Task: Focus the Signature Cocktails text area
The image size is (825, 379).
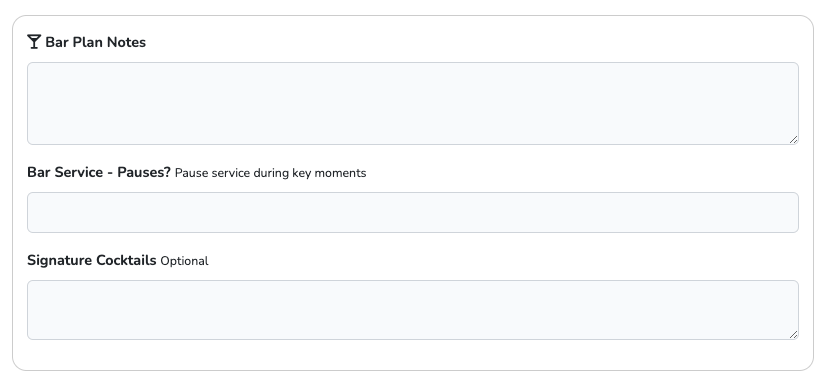Action: tap(413, 310)
